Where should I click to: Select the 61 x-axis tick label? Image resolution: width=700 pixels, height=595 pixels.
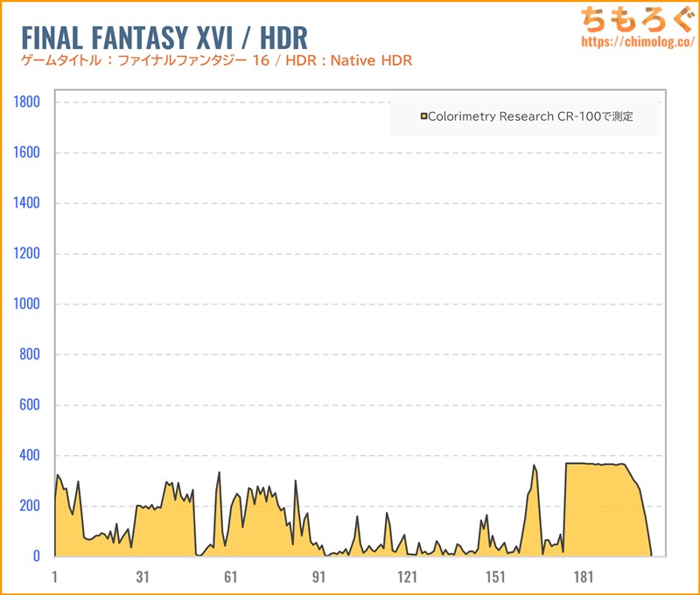[x=231, y=577]
